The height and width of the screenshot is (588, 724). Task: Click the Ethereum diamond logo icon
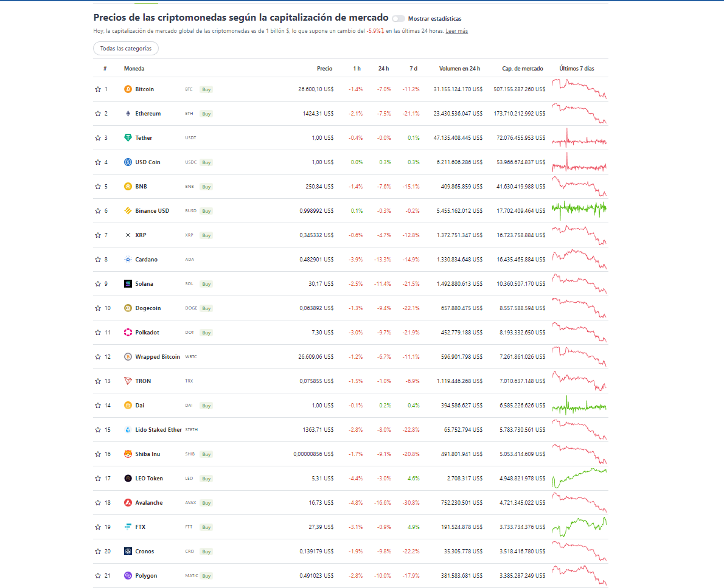[x=128, y=114]
